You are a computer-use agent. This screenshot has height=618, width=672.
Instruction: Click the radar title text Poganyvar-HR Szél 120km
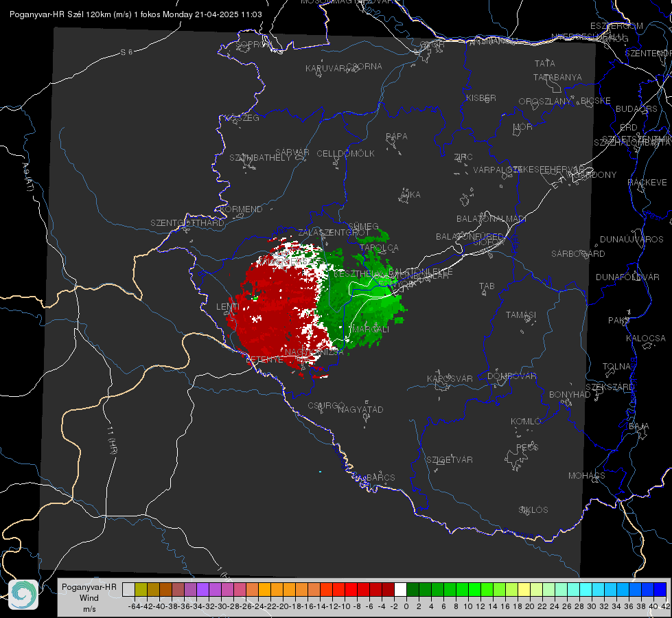[60, 14]
